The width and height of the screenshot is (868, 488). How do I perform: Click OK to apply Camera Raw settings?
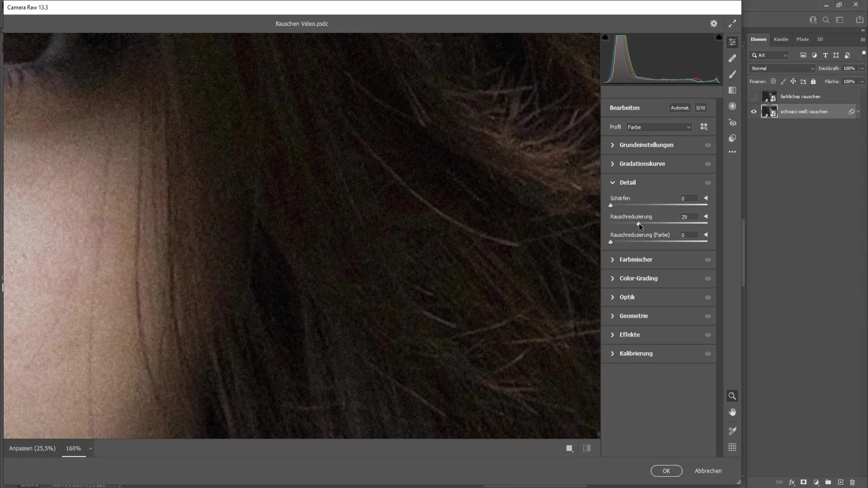(x=666, y=471)
